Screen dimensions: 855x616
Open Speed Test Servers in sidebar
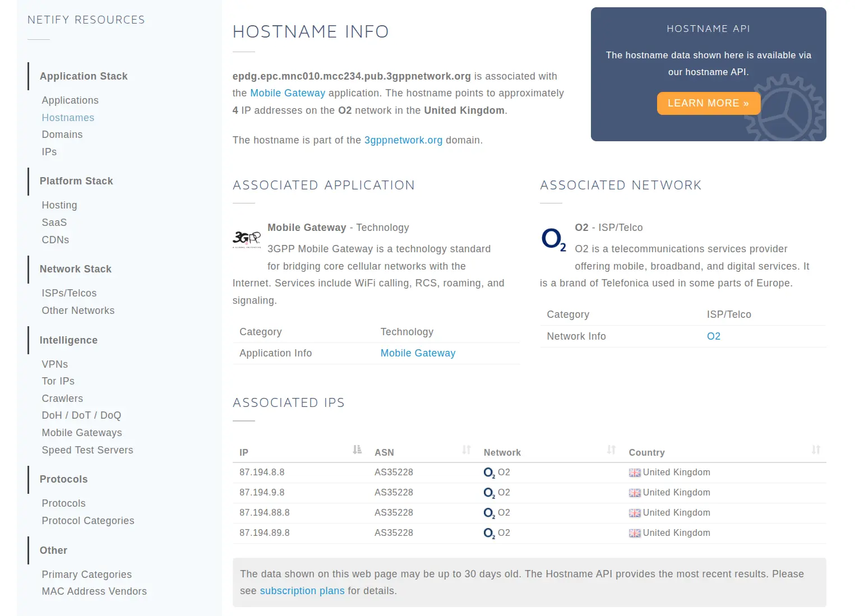[x=87, y=450]
